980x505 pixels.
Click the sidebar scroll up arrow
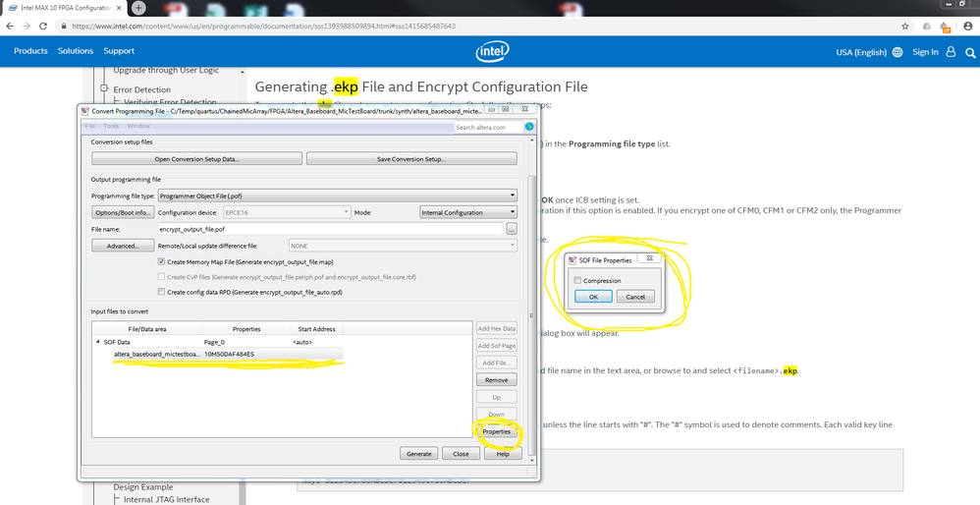point(242,73)
